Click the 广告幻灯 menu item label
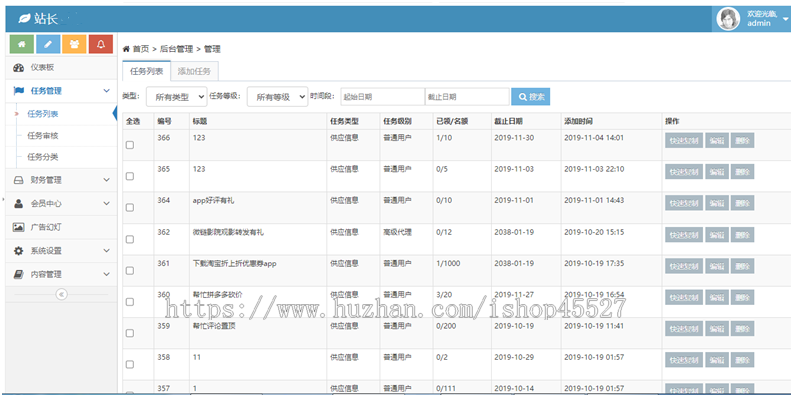793x397 pixels. (46, 227)
